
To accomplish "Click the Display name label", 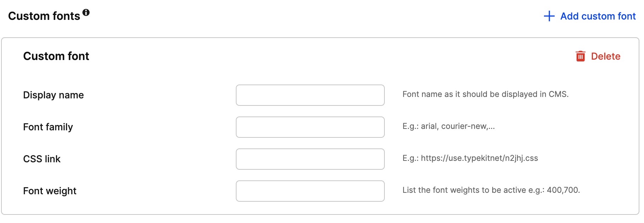I will click(54, 95).
